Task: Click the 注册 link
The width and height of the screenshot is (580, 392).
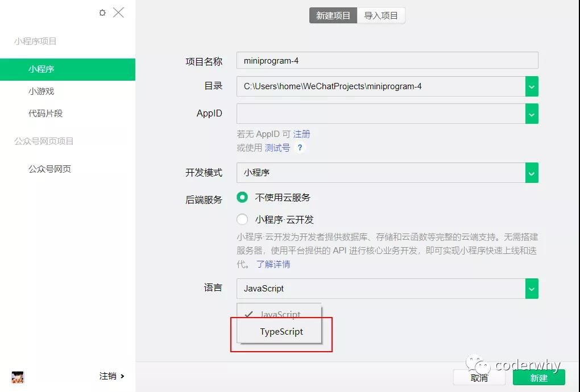Action: pyautogui.click(x=301, y=134)
